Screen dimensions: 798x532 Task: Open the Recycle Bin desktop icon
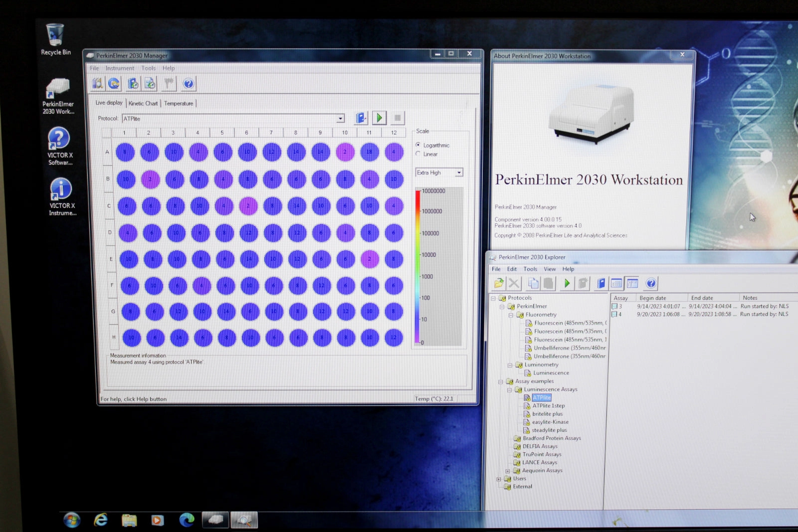coord(55,39)
